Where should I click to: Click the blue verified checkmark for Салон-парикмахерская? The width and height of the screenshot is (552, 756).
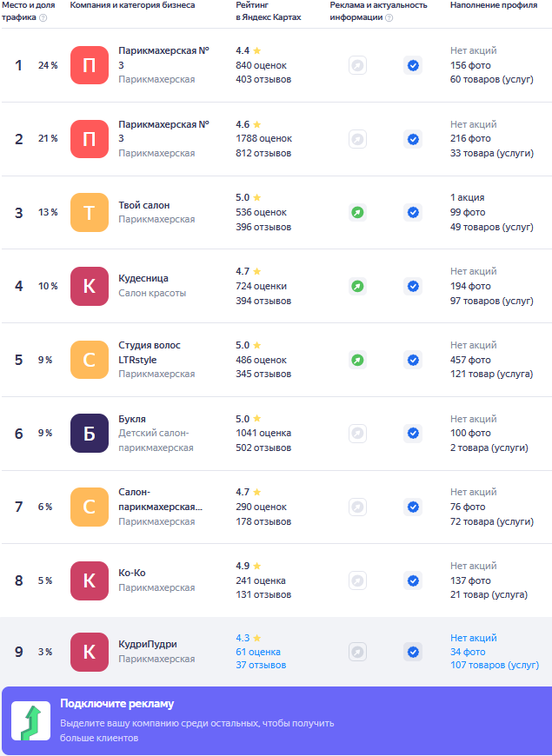[413, 507]
